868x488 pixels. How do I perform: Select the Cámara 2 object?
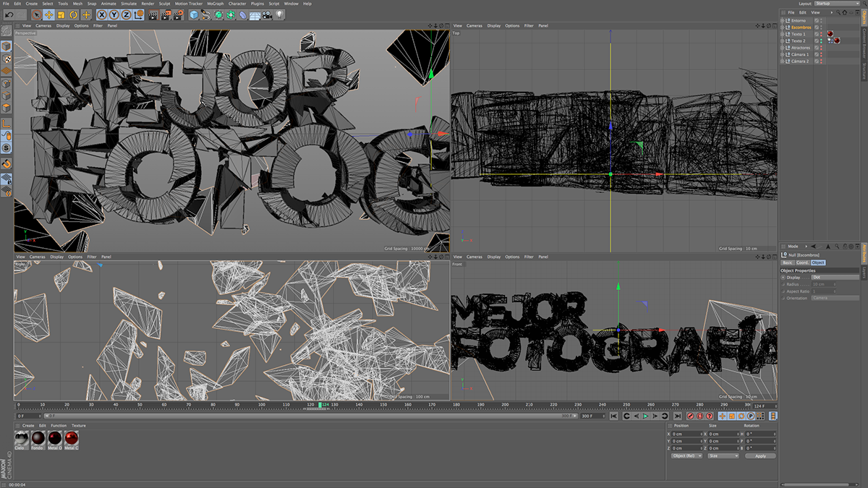[800, 61]
